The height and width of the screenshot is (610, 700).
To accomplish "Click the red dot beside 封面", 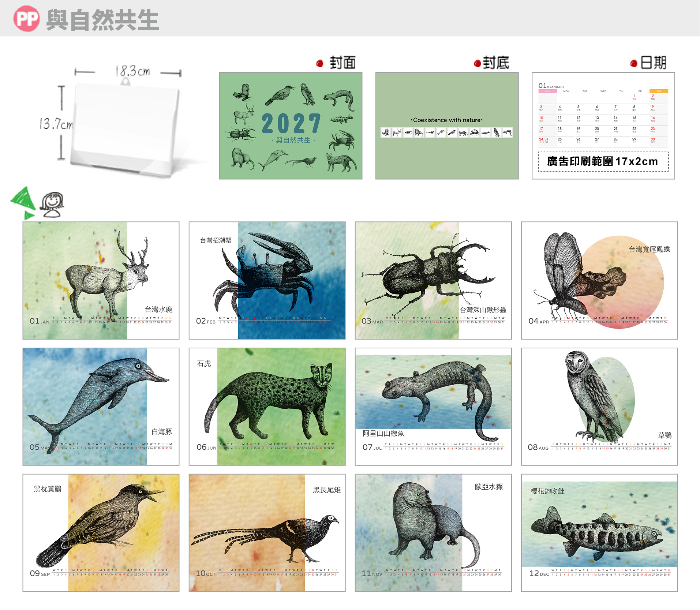I will coord(320,64).
